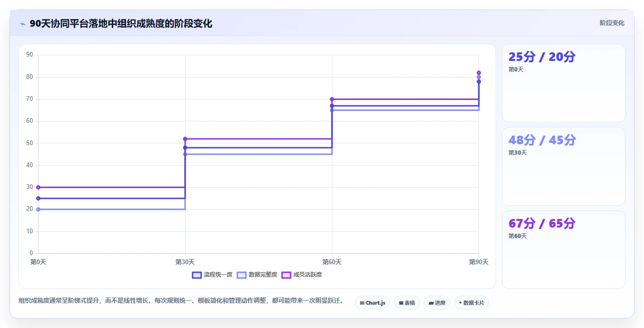Click the 成员活跃度 legend color box

point(286,275)
